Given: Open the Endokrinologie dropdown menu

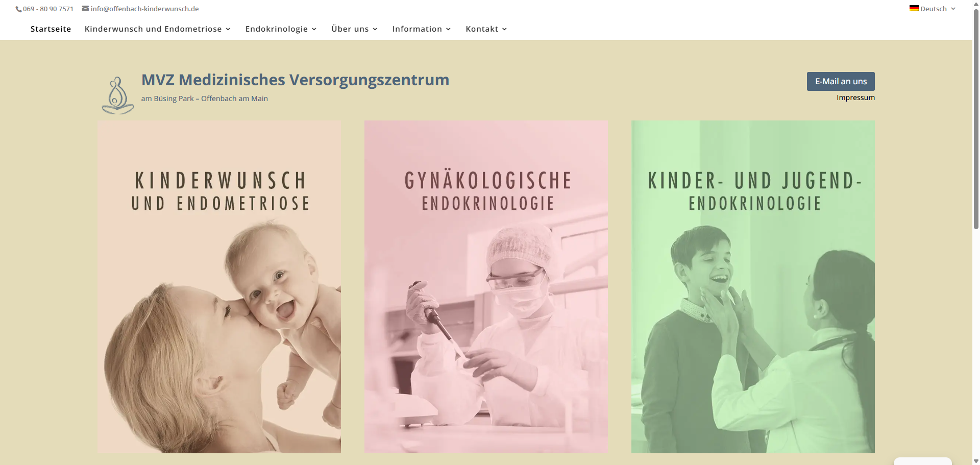Looking at the screenshot, I should point(281,29).
